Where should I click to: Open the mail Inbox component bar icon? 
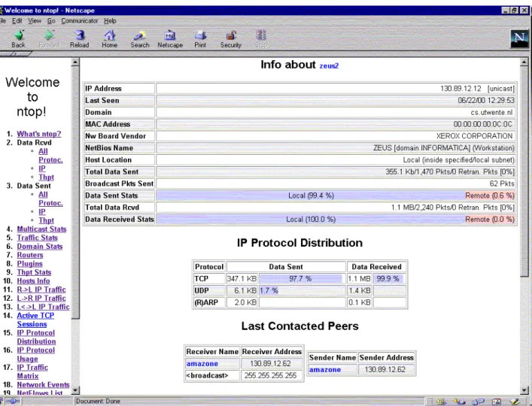[460, 401]
